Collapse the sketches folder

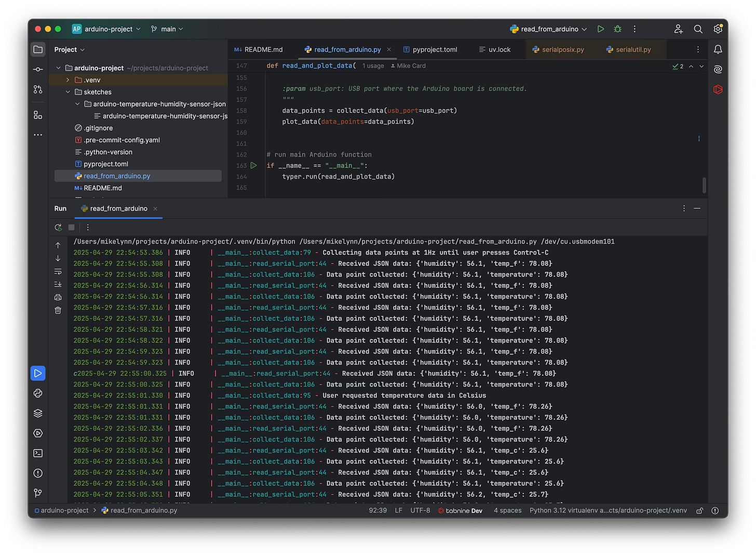(68, 92)
